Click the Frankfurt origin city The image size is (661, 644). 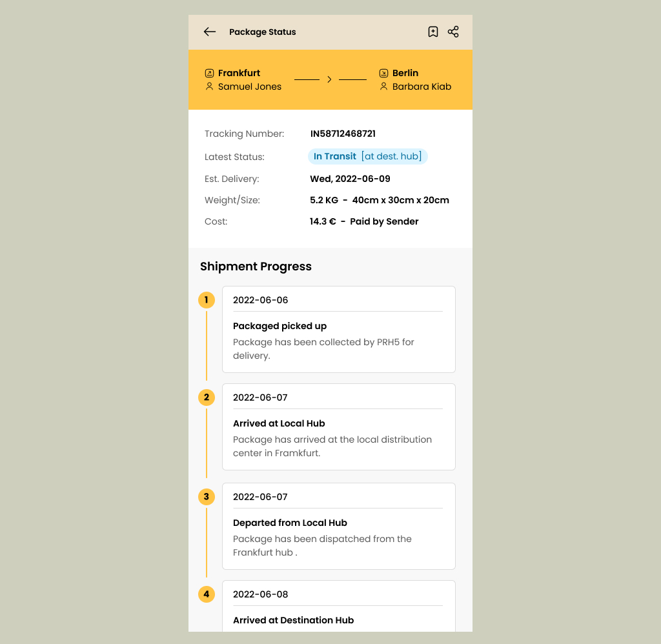click(x=239, y=73)
